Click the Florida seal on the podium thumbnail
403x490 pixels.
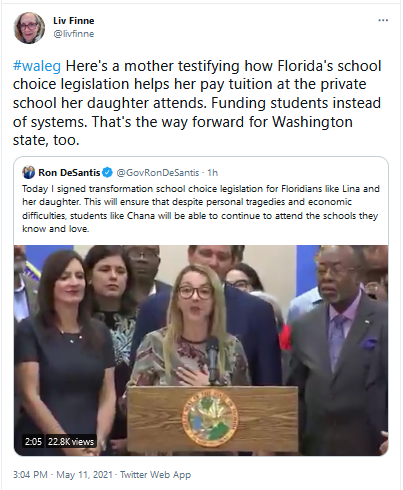[210, 418]
